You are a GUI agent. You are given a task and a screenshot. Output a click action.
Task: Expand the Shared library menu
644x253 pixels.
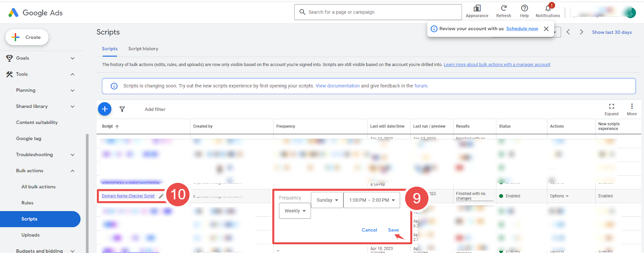[72, 107]
